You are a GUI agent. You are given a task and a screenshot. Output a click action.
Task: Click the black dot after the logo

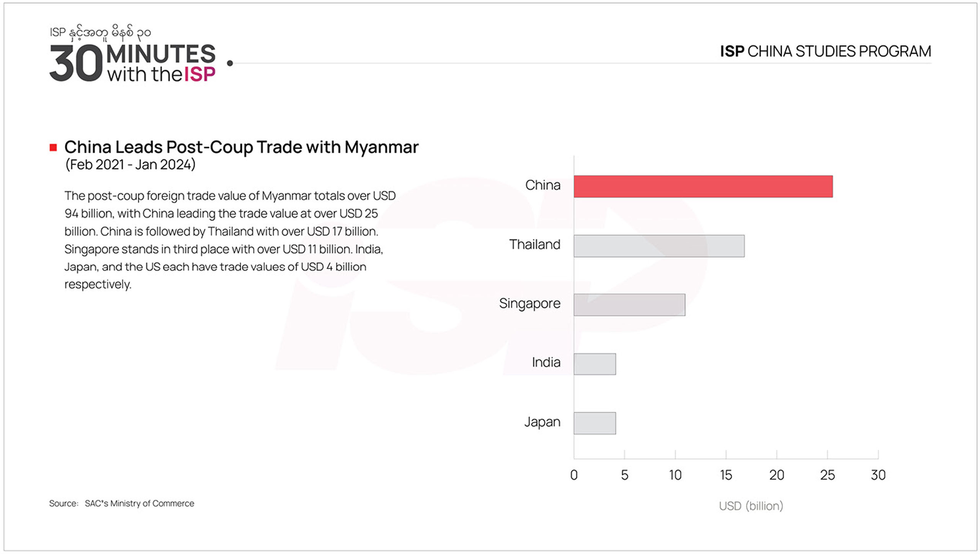coord(230,63)
